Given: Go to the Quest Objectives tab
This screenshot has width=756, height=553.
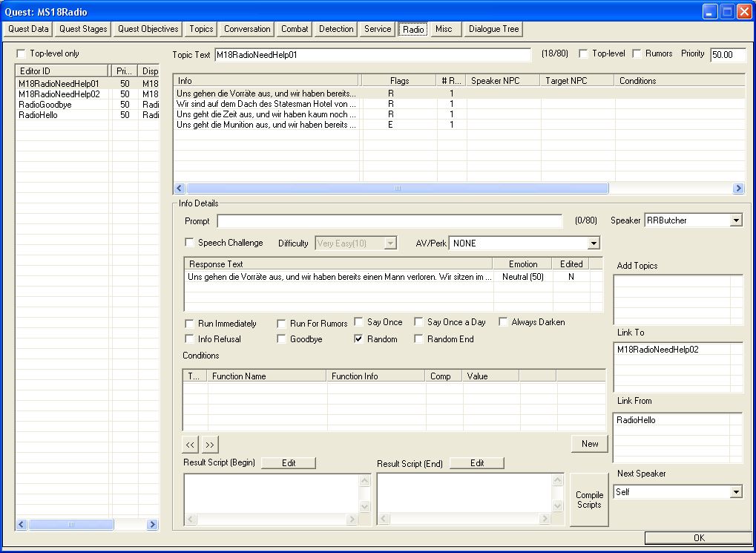Looking at the screenshot, I should [148, 29].
